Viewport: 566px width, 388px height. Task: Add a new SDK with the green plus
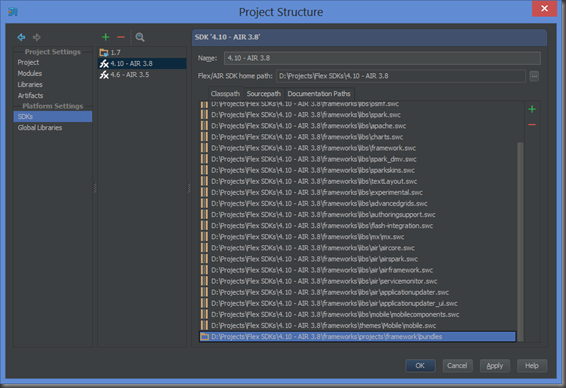105,37
